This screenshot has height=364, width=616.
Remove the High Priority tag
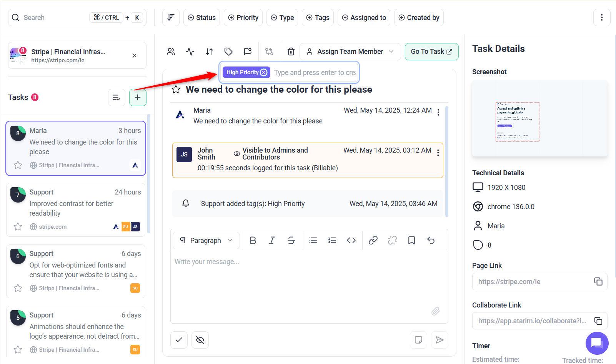(263, 72)
